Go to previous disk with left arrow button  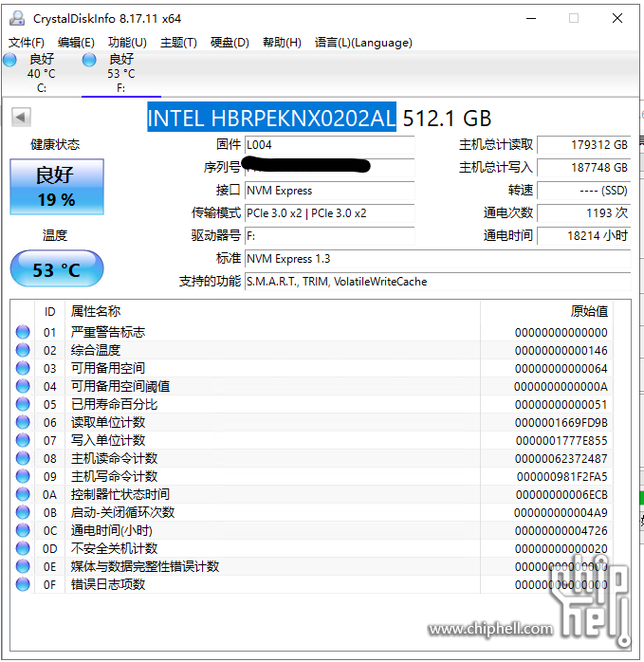pyautogui.click(x=21, y=117)
